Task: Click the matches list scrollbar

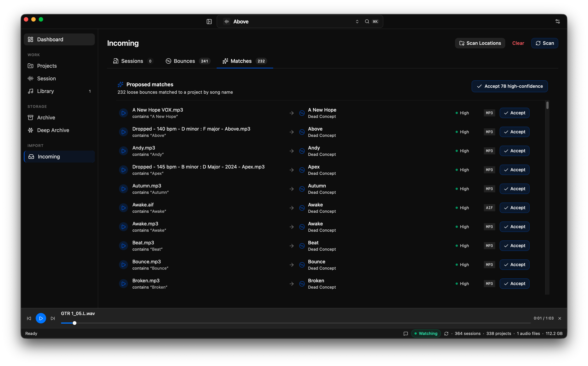Action: (547, 105)
